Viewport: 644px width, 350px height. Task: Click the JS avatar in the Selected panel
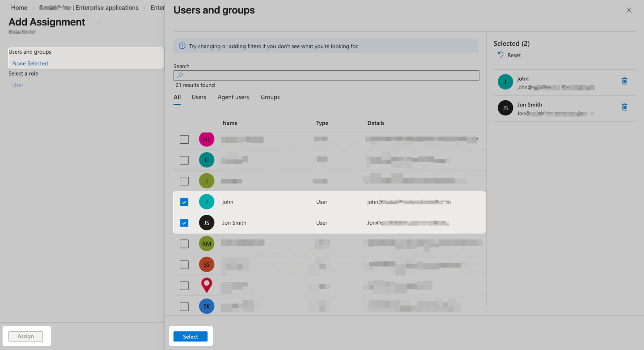click(x=505, y=107)
